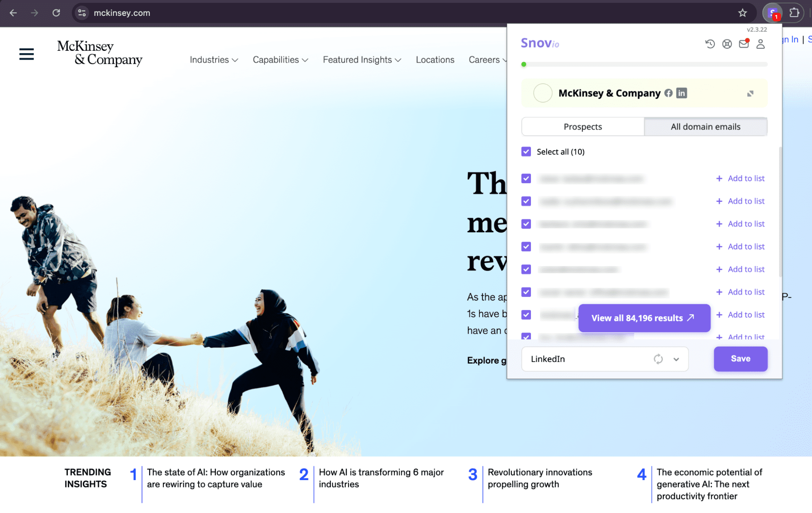Open the McKinsey hamburger menu
This screenshot has height=513, width=812.
coord(26,54)
